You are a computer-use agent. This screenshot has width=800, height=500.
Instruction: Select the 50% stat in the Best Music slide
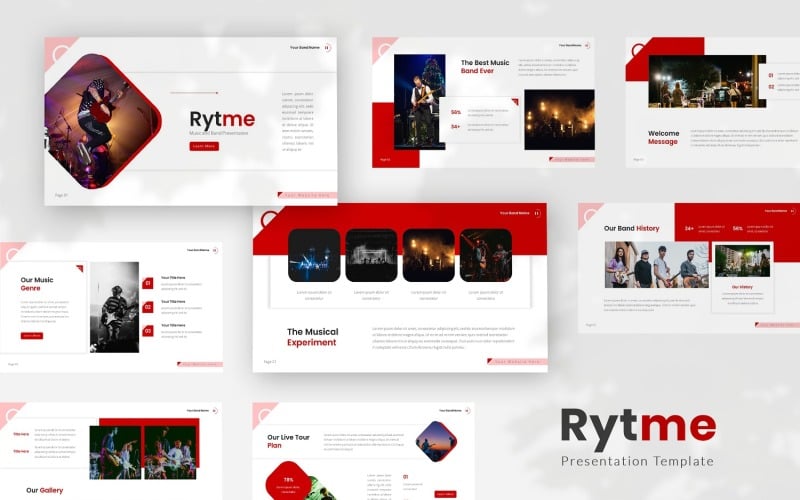tap(456, 112)
